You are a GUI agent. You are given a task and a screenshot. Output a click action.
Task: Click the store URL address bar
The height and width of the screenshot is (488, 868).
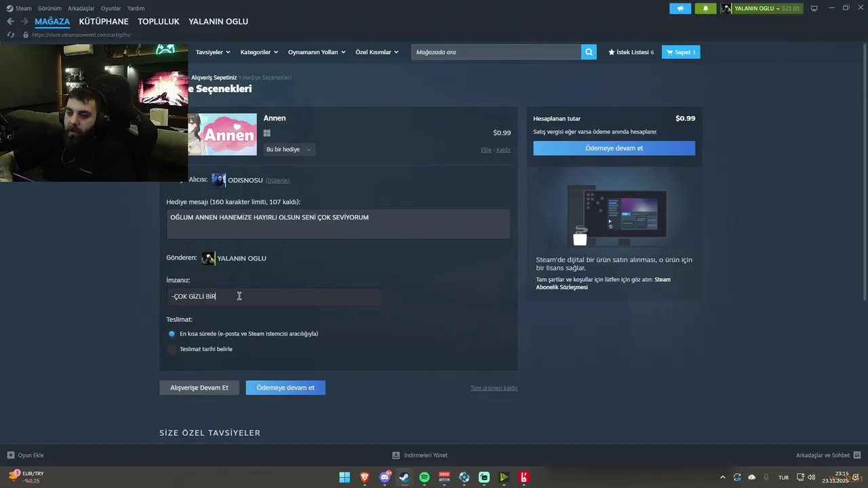[x=81, y=35]
